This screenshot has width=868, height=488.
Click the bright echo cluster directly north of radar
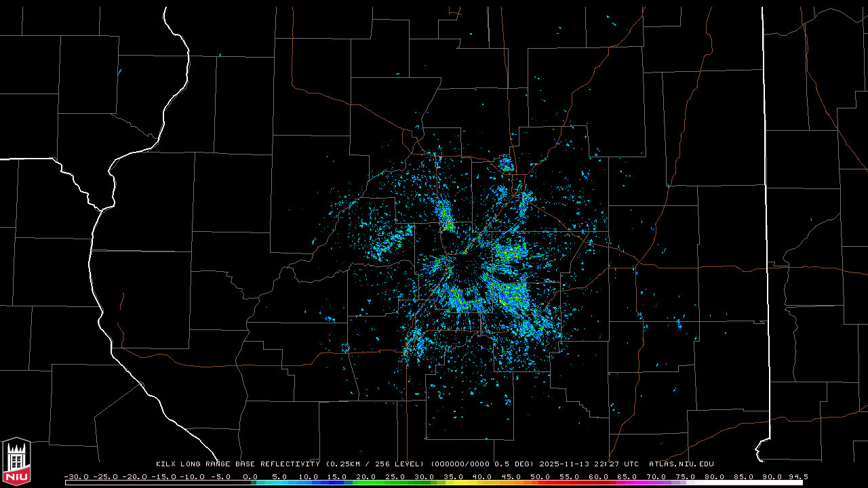click(x=446, y=217)
